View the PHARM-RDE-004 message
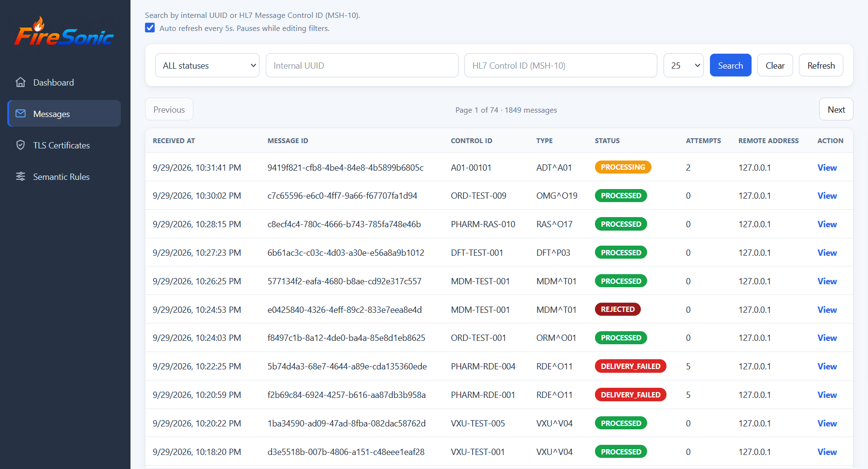This screenshot has height=469, width=868. pos(827,366)
